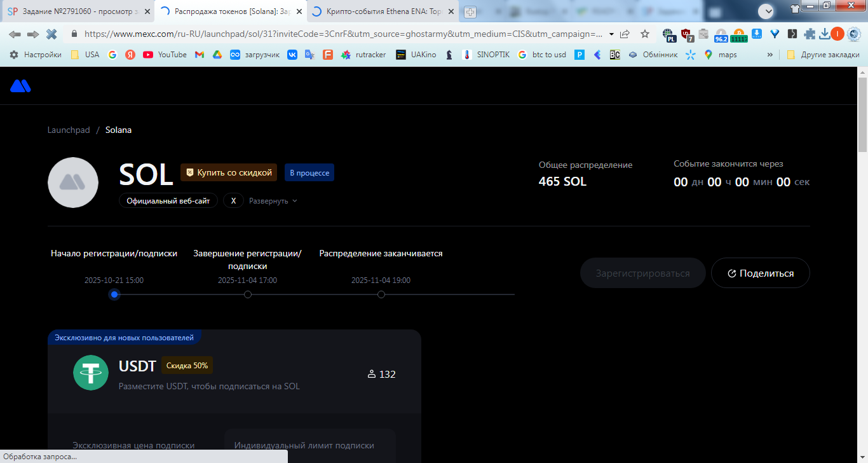The image size is (868, 463).
Task: Open the PL globe proxy extension
Action: (668, 35)
